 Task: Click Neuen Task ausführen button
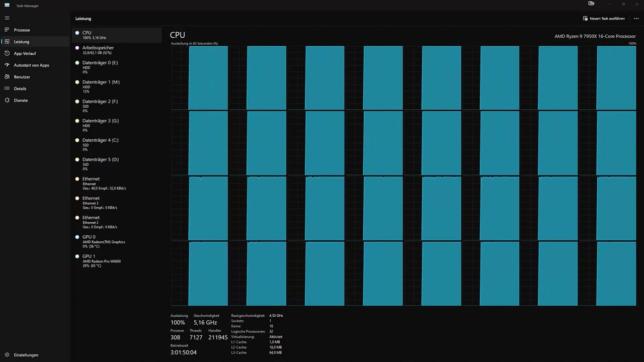tap(604, 19)
